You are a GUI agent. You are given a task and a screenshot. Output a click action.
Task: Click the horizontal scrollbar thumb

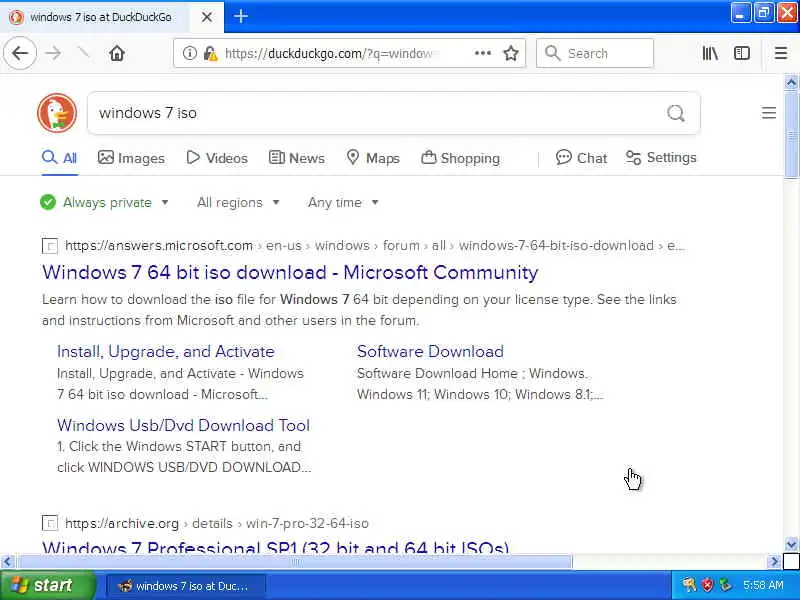[295, 562]
